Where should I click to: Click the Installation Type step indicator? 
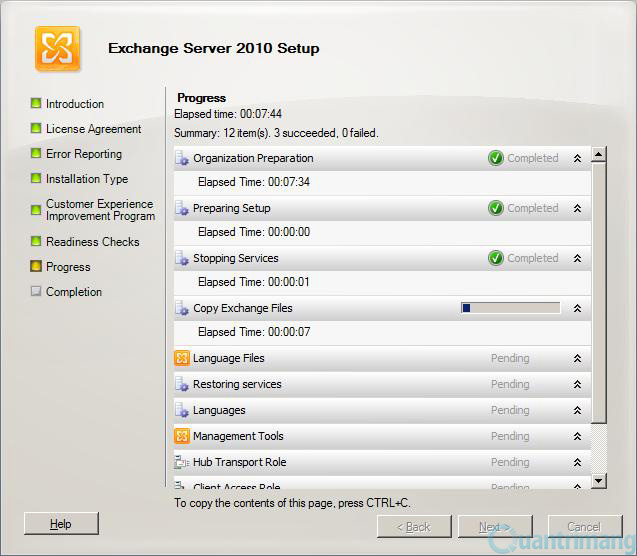coord(36,178)
